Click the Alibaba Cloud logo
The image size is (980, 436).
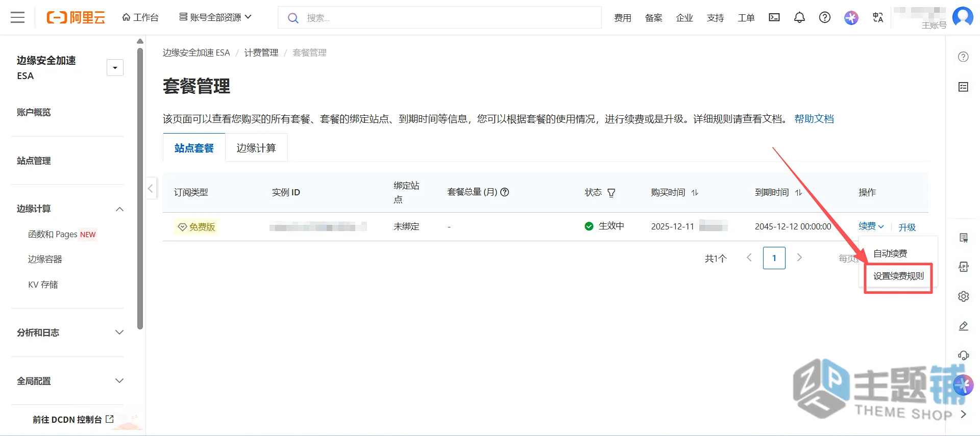click(76, 17)
